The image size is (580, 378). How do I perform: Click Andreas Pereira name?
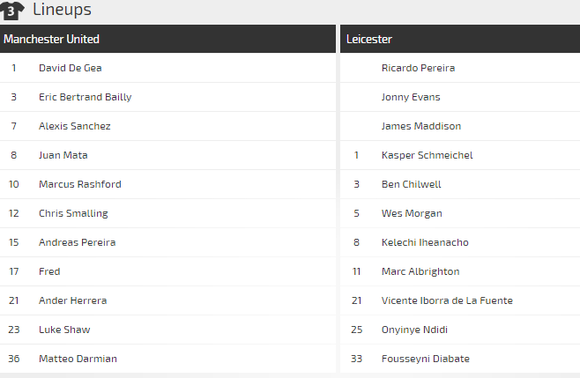tap(77, 243)
